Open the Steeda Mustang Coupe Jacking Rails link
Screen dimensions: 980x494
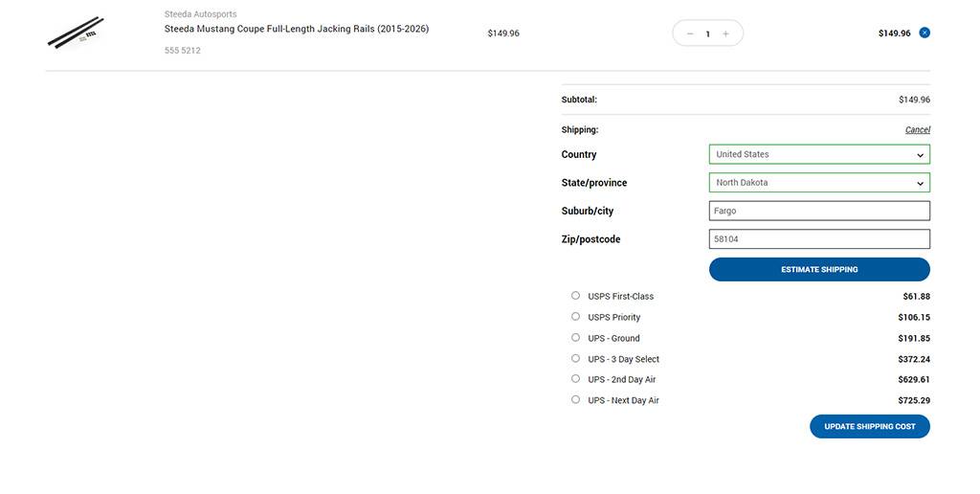click(297, 29)
